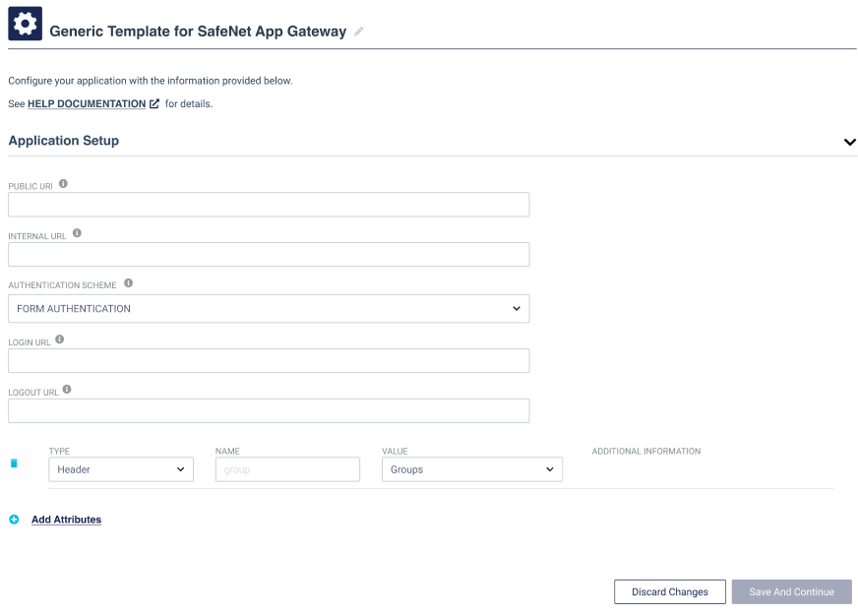858x616 pixels.
Task: Focus the Internal URL text field
Action: coord(269,255)
